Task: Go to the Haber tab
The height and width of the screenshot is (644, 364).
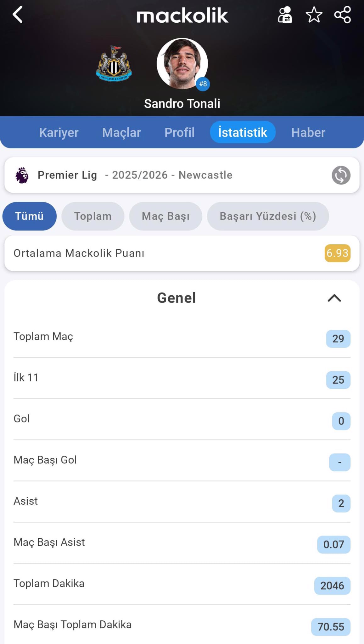Action: coord(308,132)
